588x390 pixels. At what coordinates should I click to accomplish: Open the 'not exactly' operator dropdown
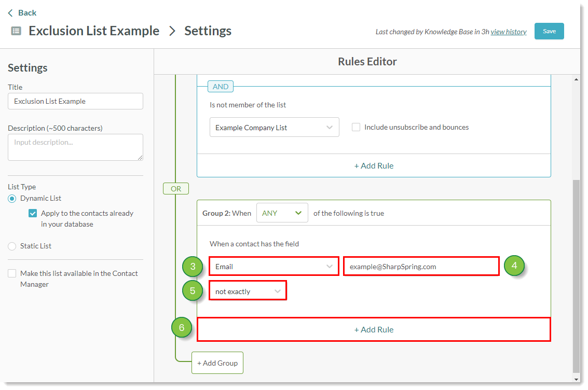click(248, 291)
